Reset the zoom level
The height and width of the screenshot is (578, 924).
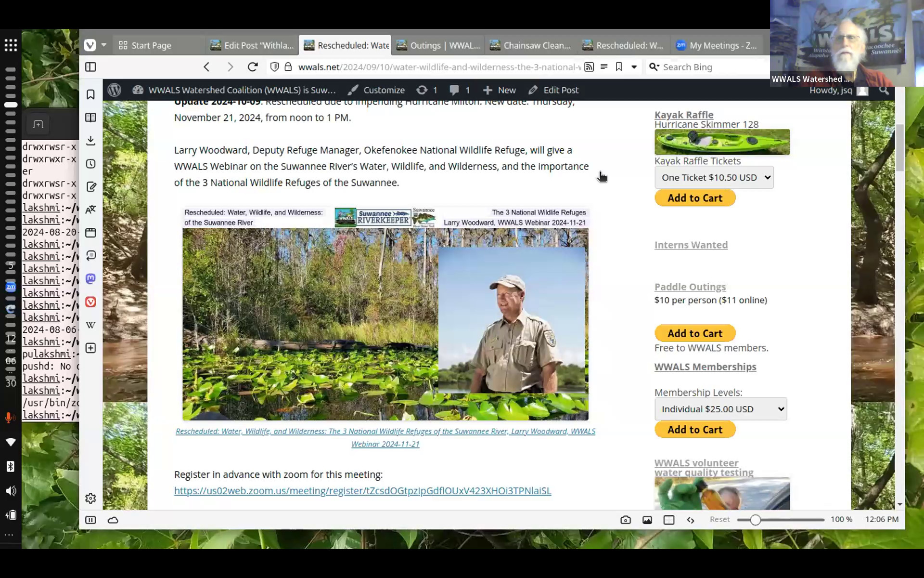[719, 519]
